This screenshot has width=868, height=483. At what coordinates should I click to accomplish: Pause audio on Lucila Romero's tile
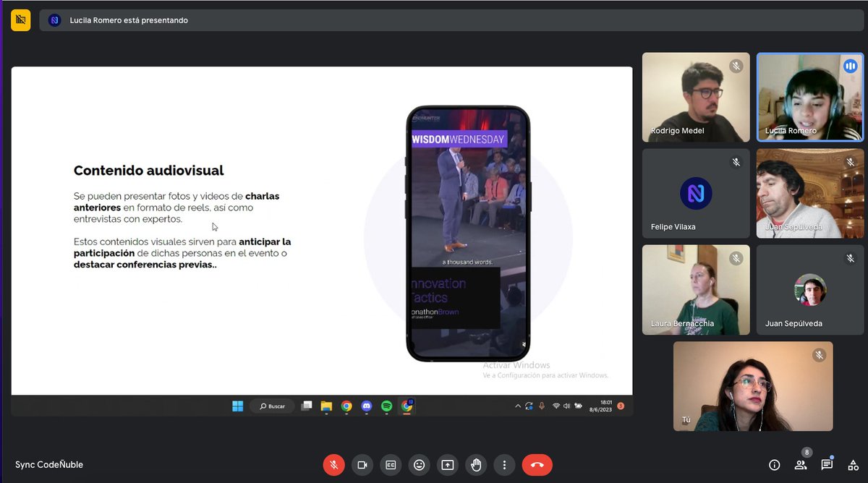850,66
